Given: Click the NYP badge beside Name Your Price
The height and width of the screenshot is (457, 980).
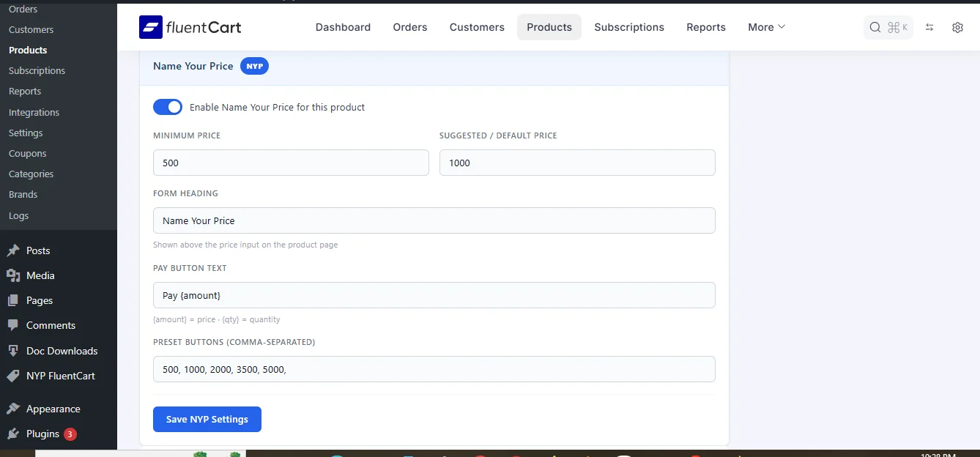Looking at the screenshot, I should (x=254, y=66).
